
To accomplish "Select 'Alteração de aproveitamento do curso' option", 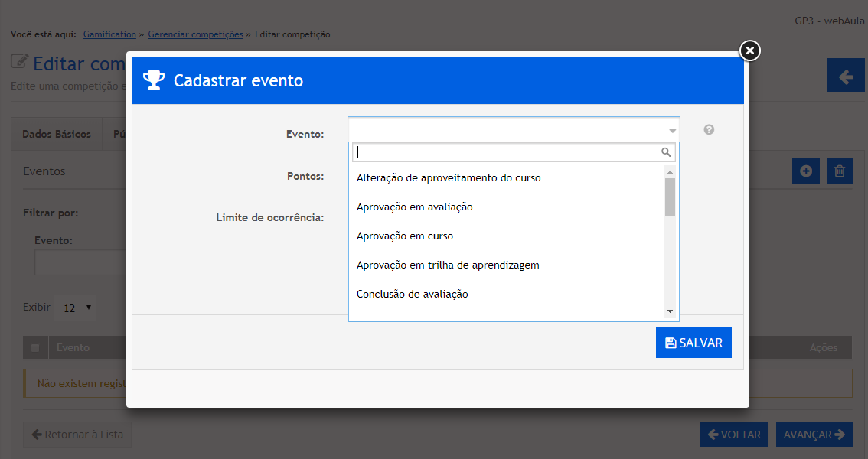I will tap(449, 177).
